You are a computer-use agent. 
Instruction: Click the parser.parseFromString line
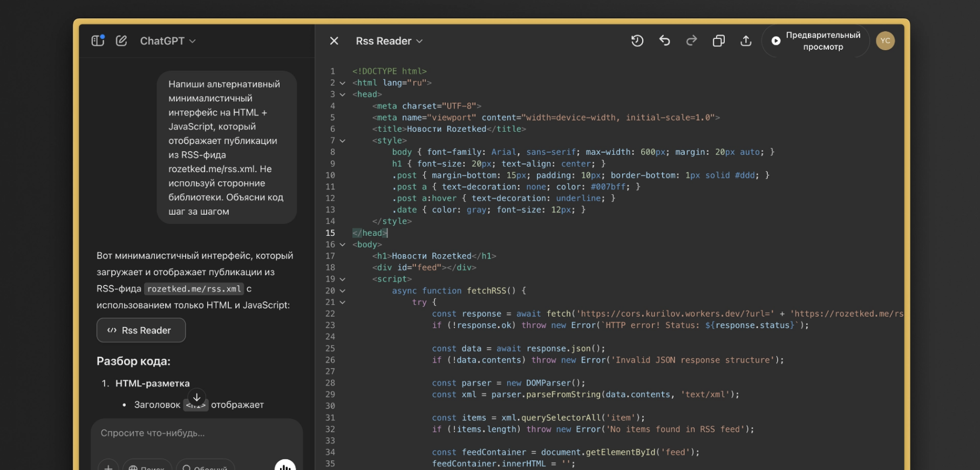586,395
